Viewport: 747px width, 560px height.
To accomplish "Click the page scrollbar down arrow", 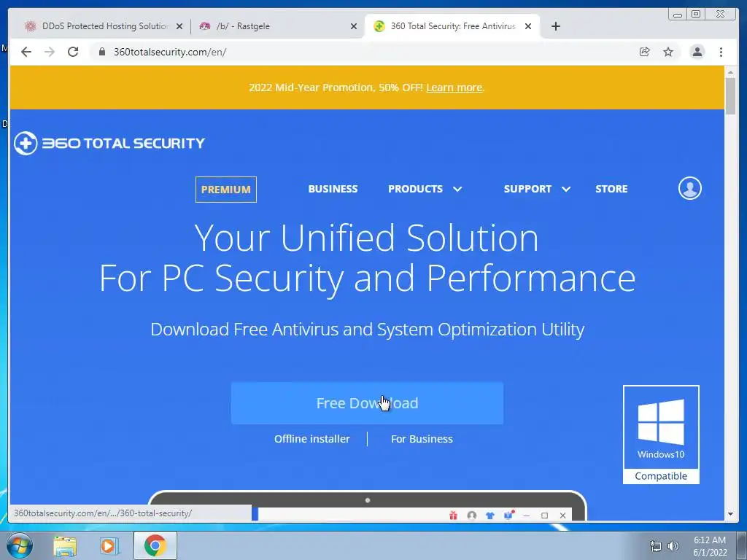I will click(730, 514).
